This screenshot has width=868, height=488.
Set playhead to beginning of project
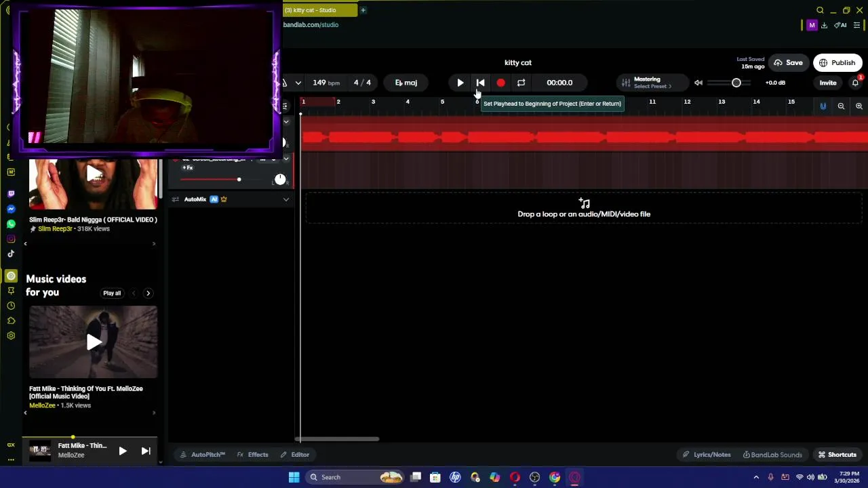tap(480, 83)
